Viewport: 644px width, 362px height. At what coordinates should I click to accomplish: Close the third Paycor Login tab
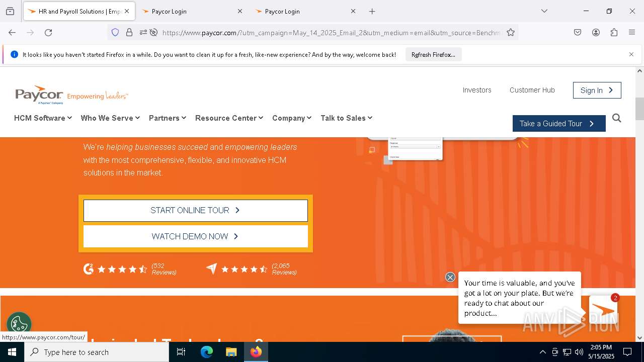(x=353, y=11)
